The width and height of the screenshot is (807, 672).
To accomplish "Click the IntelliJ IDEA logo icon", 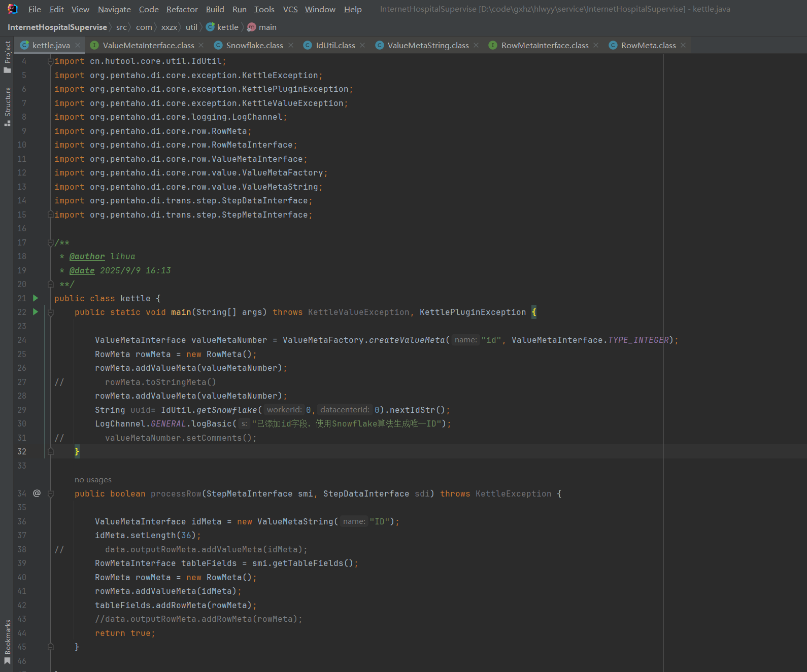I will click(13, 9).
